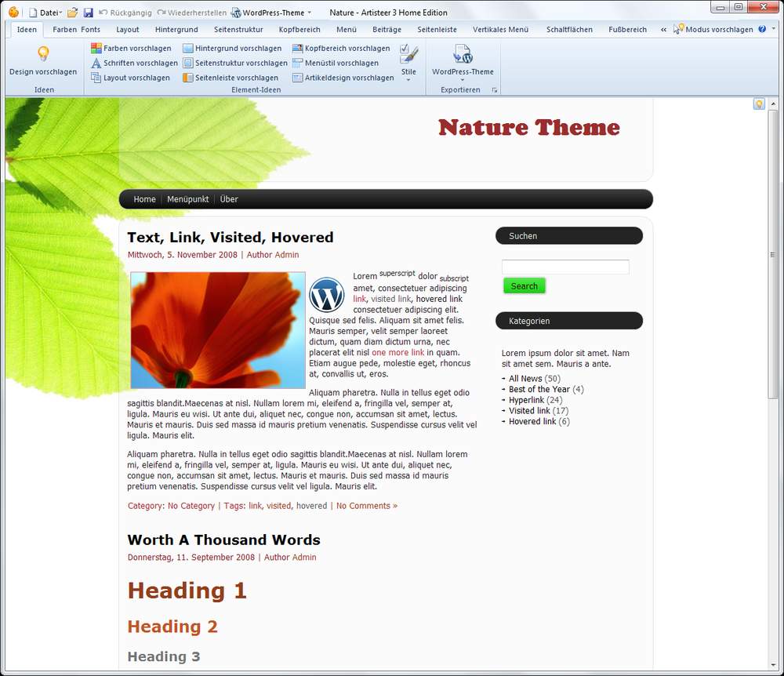Click Menüstil vorschlagen icon
Screen dimensions: 784x676
pyautogui.click(x=297, y=63)
